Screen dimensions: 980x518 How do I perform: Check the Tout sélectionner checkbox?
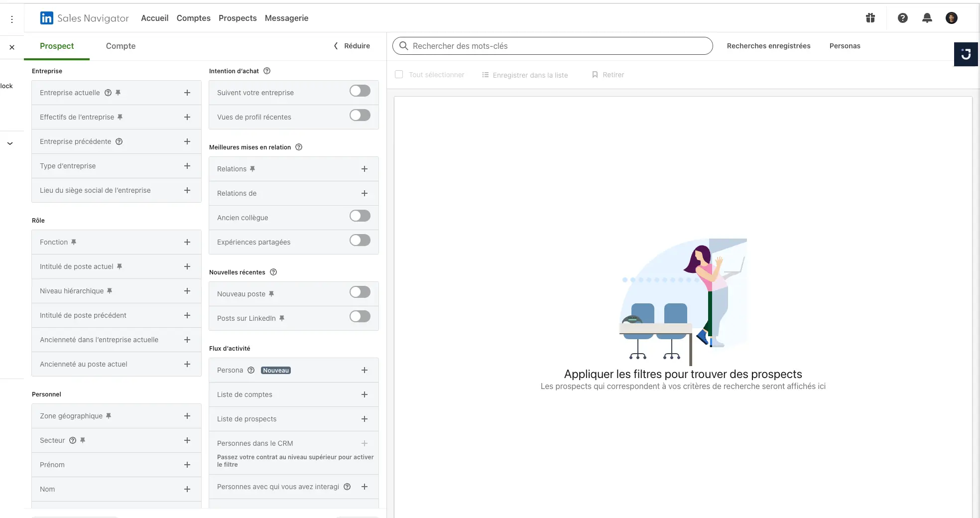pos(399,75)
